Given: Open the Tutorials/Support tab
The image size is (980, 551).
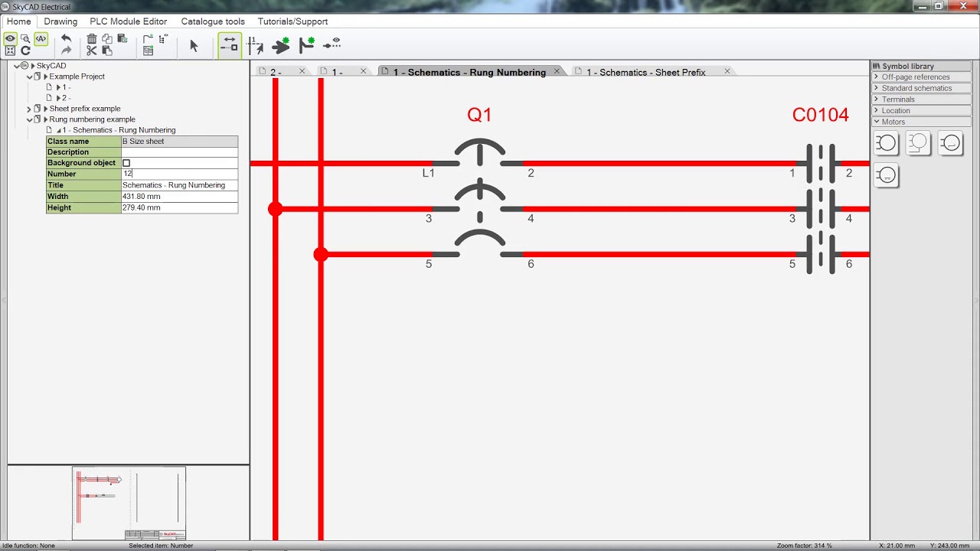Looking at the screenshot, I should point(292,21).
